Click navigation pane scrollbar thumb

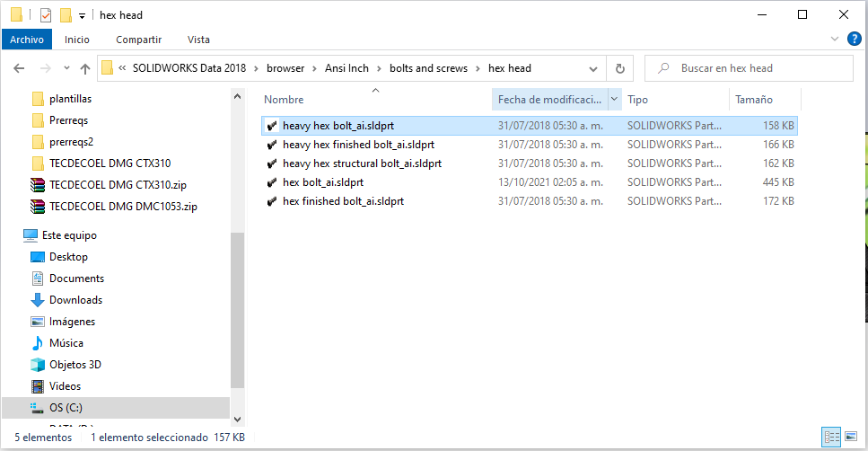[x=238, y=310]
